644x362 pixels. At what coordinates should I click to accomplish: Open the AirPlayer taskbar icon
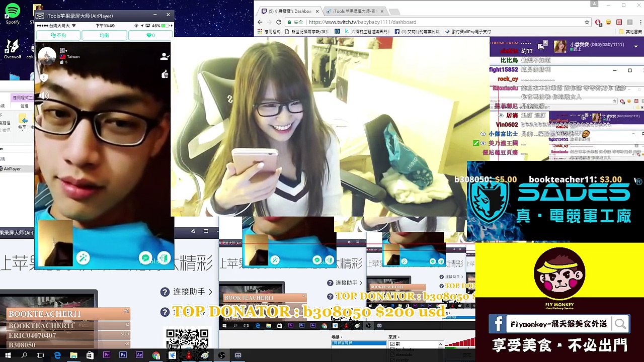[x=238, y=355]
